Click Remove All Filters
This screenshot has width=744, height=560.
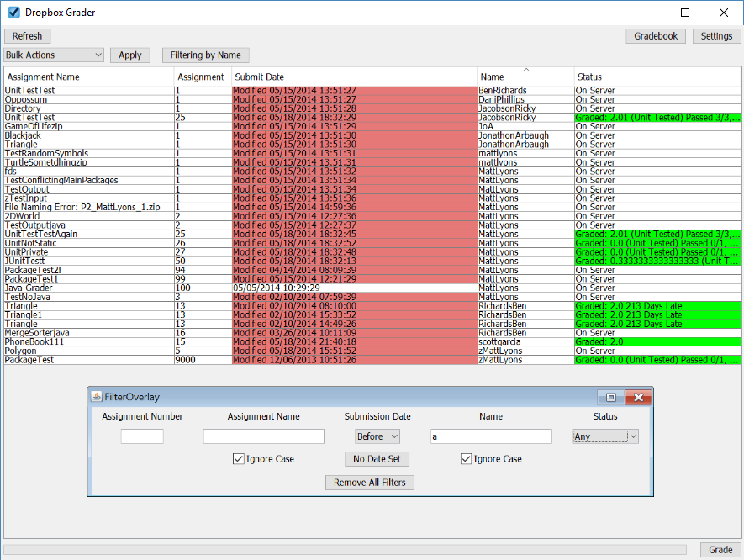coord(370,482)
